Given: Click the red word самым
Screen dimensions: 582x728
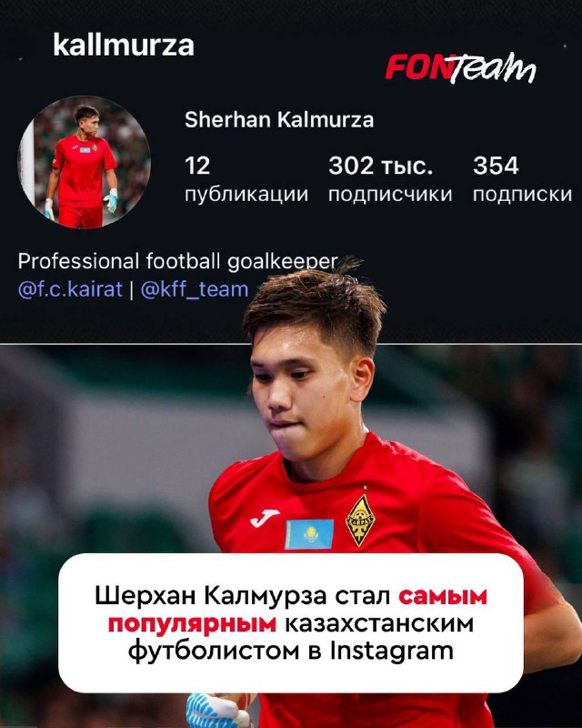Looking at the screenshot, I should pyautogui.click(x=443, y=596).
